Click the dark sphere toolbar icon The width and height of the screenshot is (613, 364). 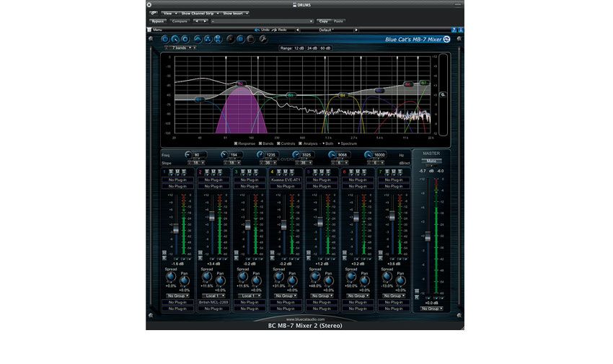[231, 39]
